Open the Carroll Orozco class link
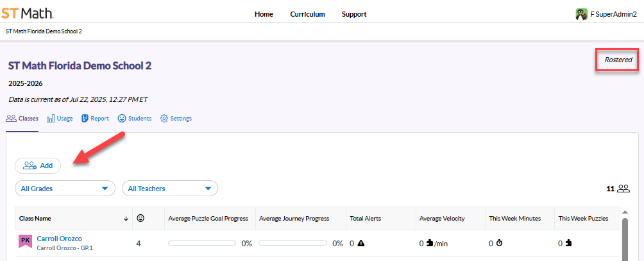The height and width of the screenshot is (261, 644). coord(59,239)
